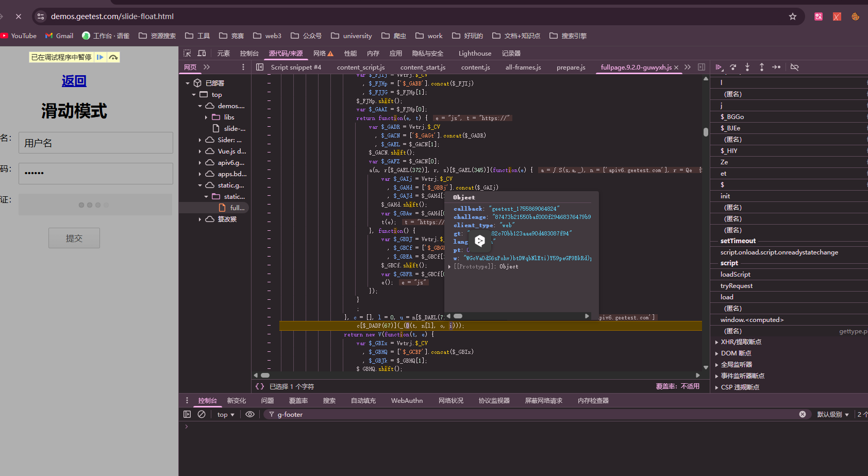Show more open file tabs chevron
The width and height of the screenshot is (868, 476).
click(688, 67)
